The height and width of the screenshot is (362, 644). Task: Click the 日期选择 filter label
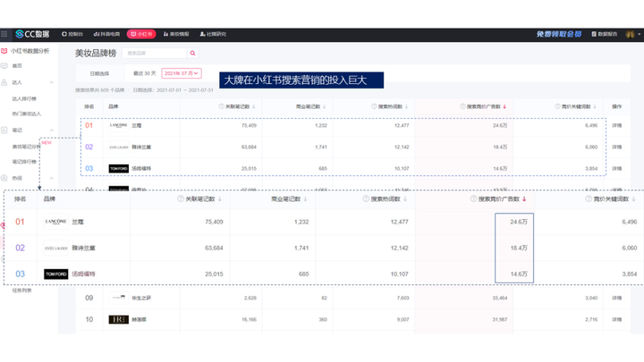click(99, 74)
